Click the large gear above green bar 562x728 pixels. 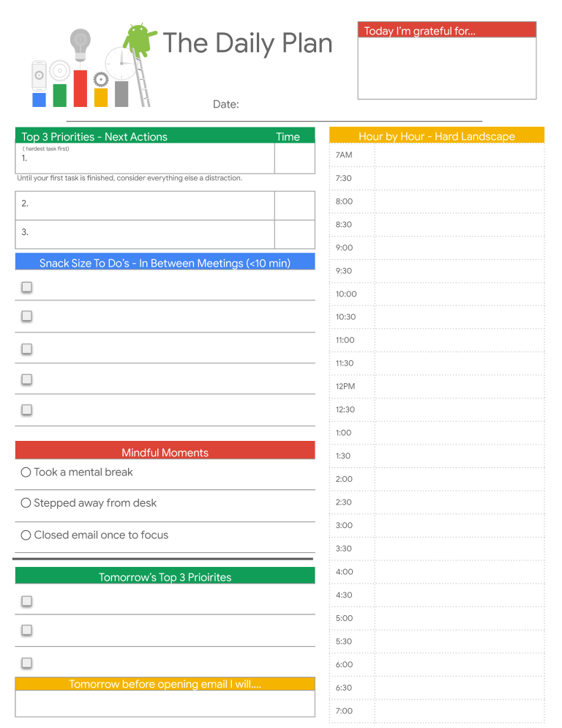(59, 72)
